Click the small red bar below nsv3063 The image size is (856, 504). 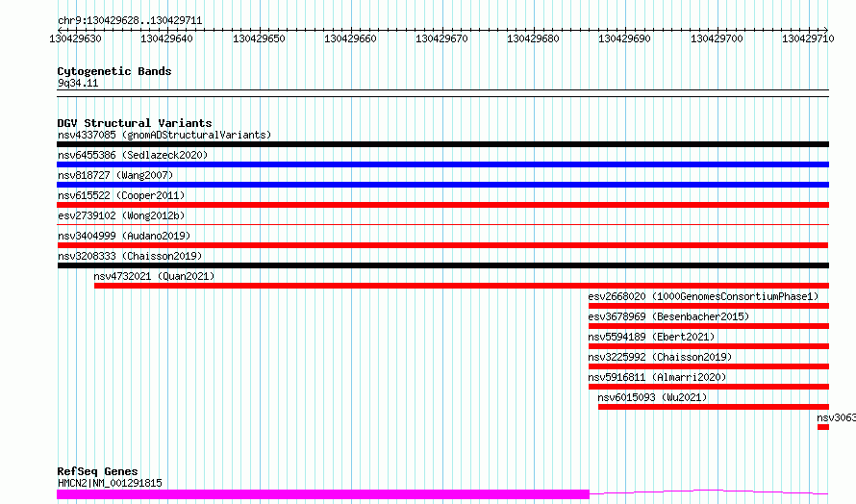[823, 427]
